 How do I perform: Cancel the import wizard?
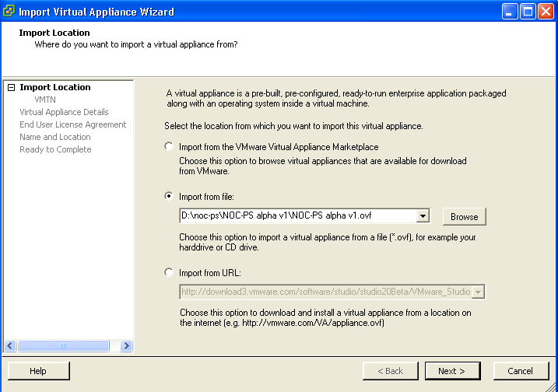[x=521, y=371]
